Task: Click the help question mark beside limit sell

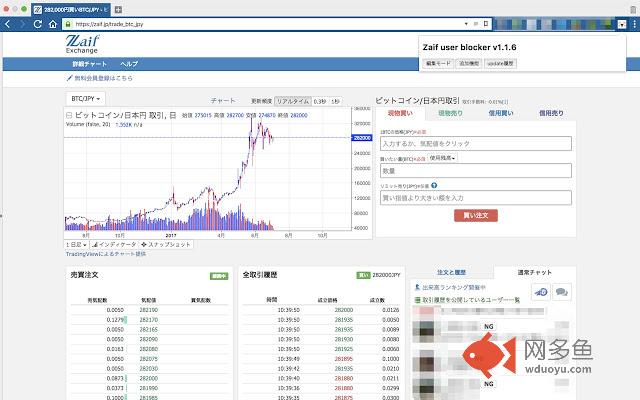Action: [x=434, y=185]
